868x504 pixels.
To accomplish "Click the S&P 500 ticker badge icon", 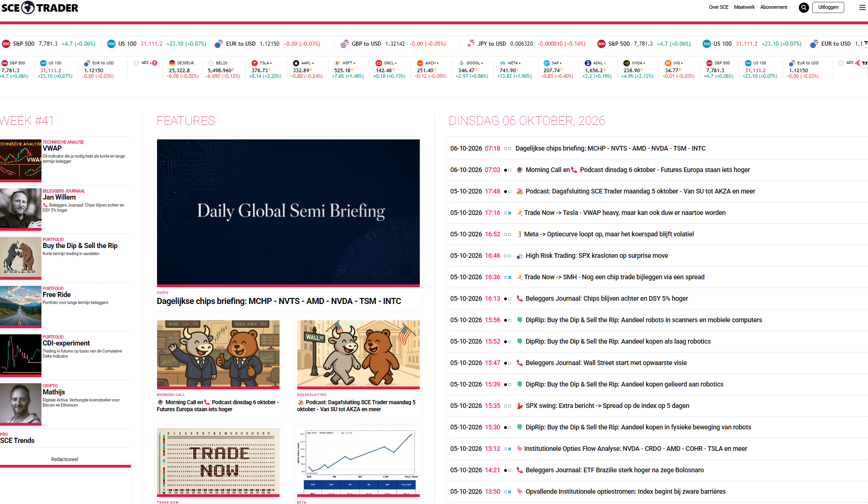I will point(6,44).
